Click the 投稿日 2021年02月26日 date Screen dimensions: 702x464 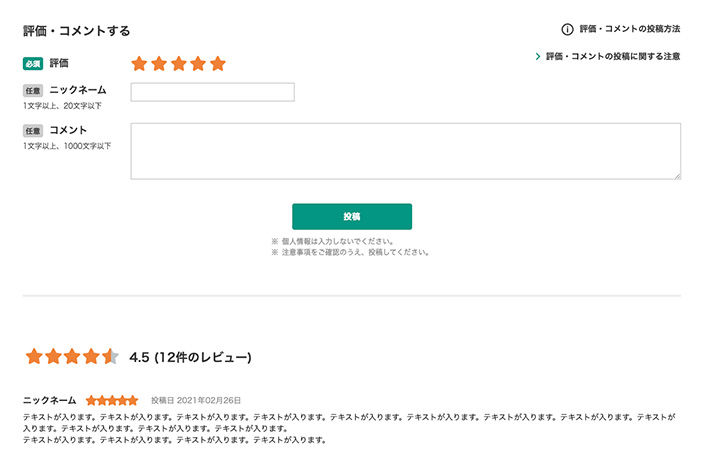pyautogui.click(x=196, y=400)
